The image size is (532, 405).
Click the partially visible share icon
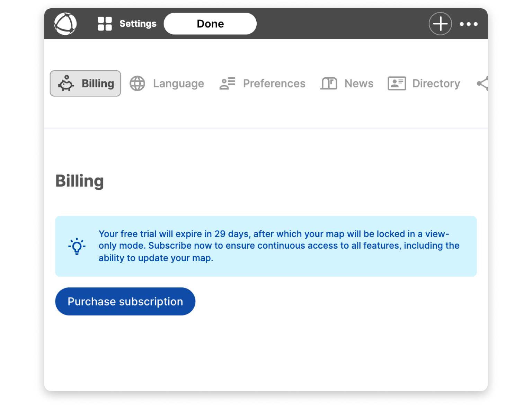(482, 84)
